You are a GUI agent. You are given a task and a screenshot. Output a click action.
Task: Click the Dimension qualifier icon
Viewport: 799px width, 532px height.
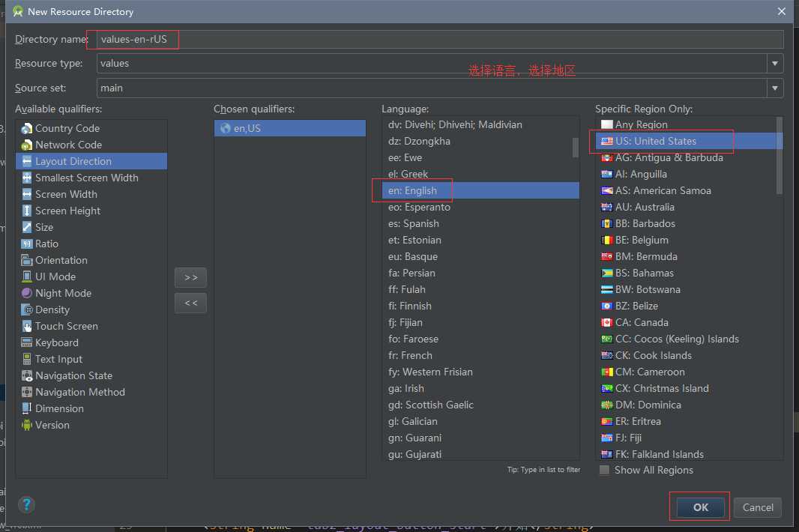26,408
